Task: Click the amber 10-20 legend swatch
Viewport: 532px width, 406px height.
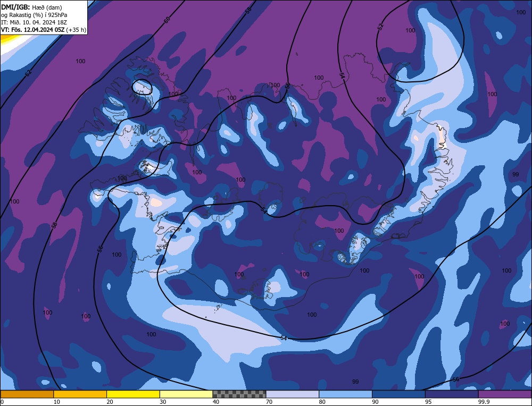Action: click(x=80, y=394)
